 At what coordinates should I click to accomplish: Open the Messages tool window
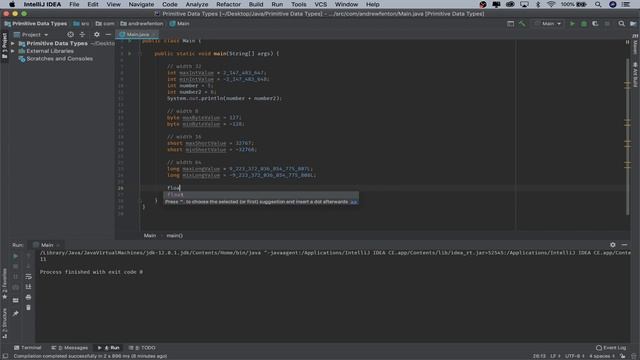pos(70,348)
